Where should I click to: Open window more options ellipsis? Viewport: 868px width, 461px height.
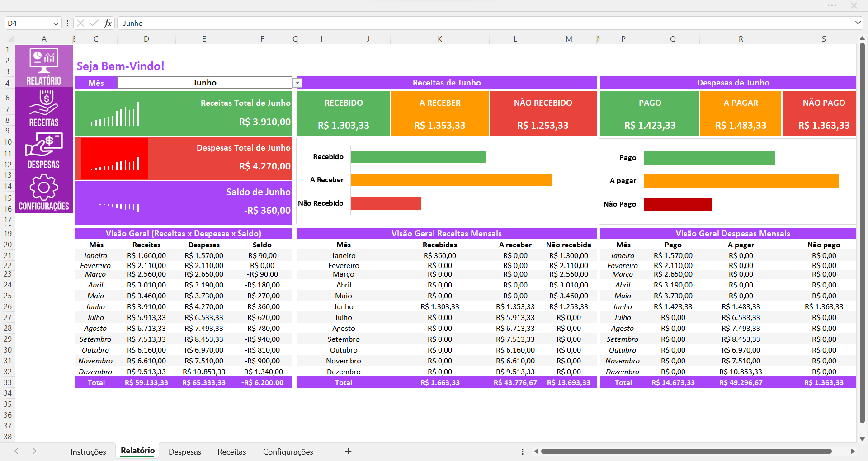pyautogui.click(x=832, y=5)
